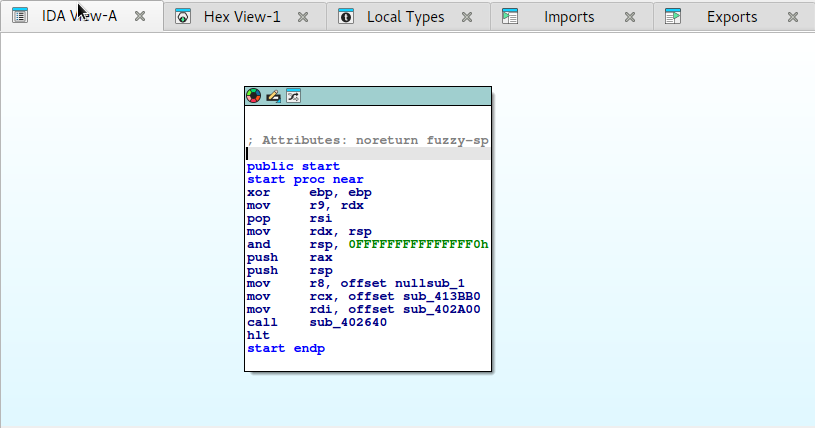Close the Local Types tab
This screenshot has height=428, width=815.
[467, 17]
